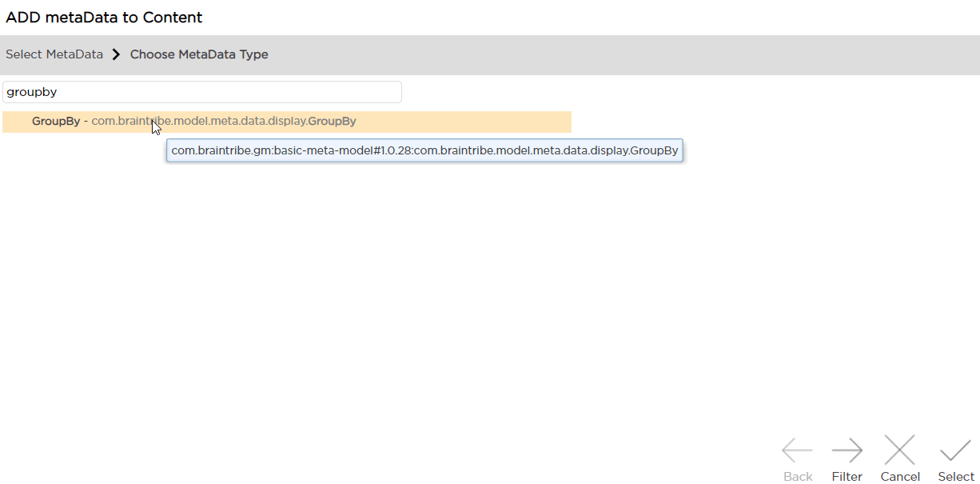Open Choose MetaData Type breadcrumb step
The width and height of the screenshot is (980, 484).
[199, 54]
